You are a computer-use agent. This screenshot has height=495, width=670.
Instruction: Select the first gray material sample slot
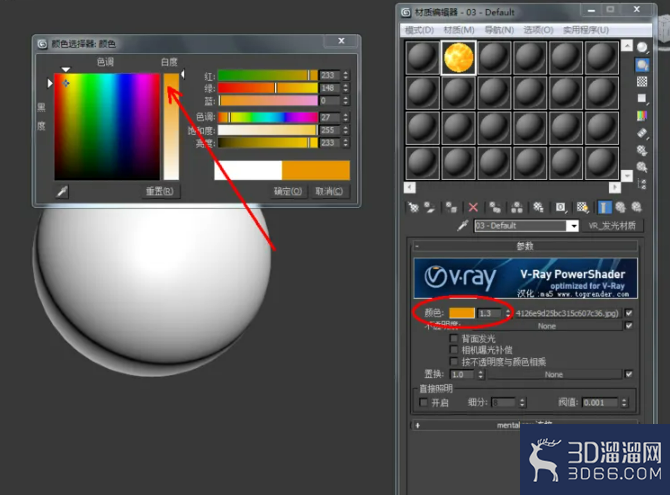point(422,58)
